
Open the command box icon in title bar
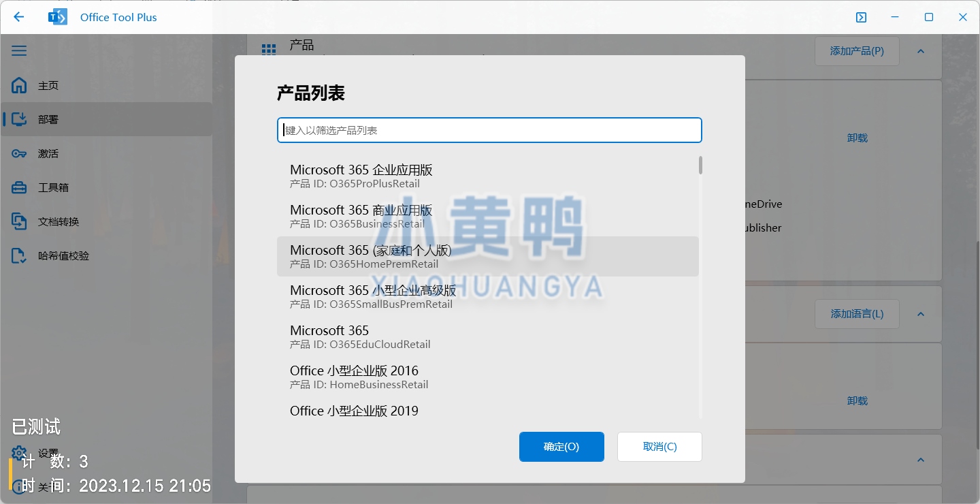coord(861,17)
